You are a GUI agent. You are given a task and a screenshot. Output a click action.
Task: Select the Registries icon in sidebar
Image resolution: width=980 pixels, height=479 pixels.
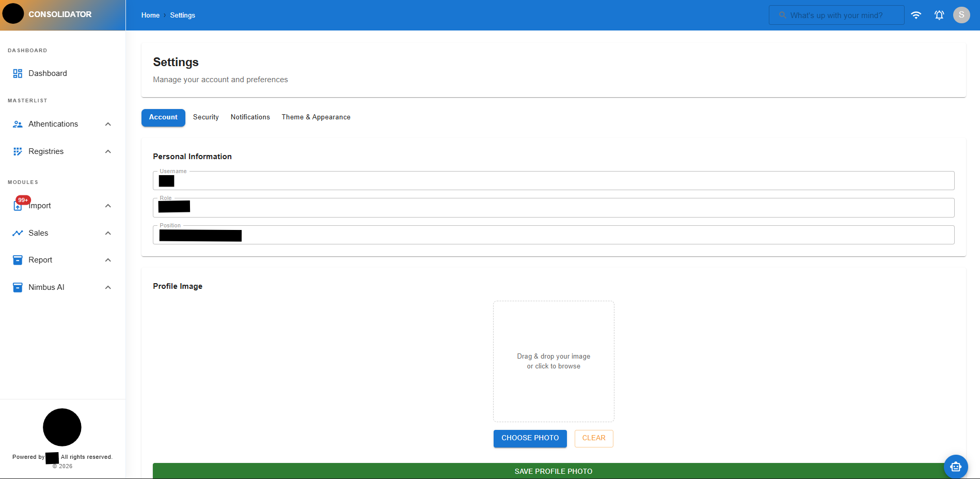tap(17, 151)
